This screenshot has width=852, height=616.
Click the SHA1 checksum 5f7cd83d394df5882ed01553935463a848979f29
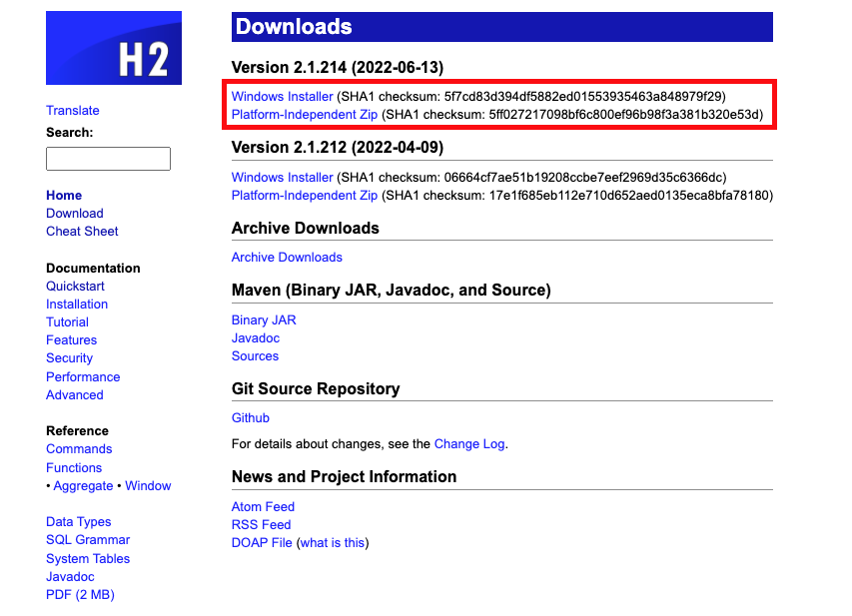pos(582,96)
